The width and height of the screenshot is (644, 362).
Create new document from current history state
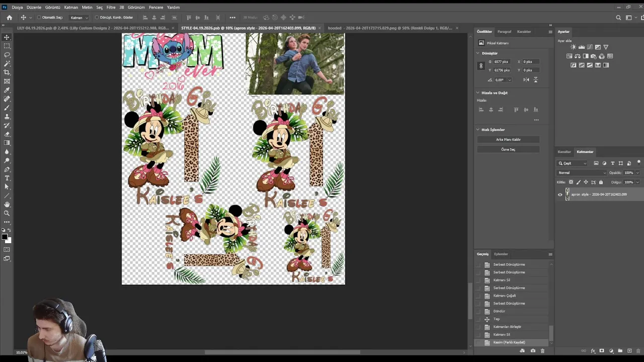pyautogui.click(x=522, y=350)
